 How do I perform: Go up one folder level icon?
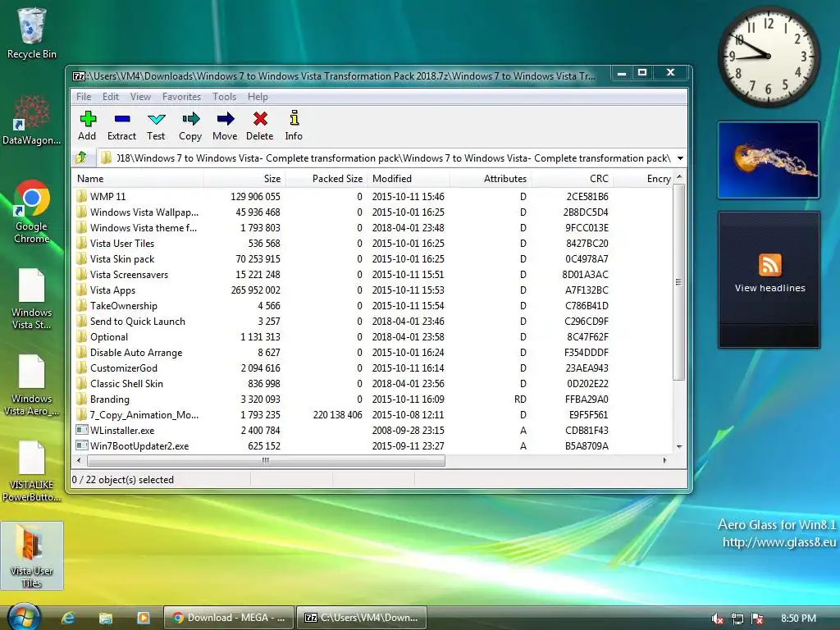pos(81,157)
